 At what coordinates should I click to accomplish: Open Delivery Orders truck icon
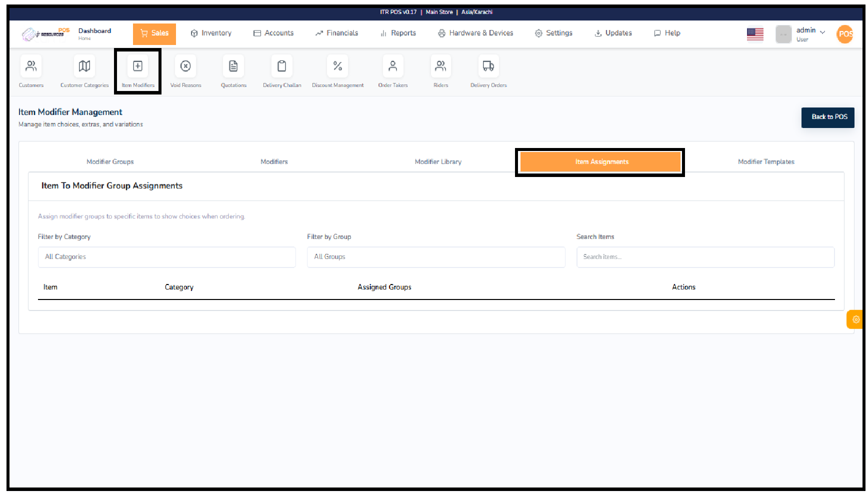(x=488, y=66)
